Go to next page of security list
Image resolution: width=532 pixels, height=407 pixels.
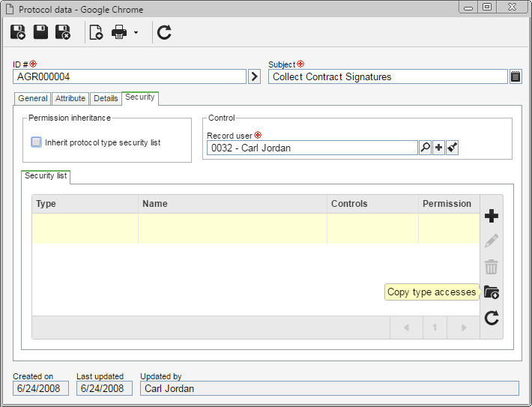(464, 328)
